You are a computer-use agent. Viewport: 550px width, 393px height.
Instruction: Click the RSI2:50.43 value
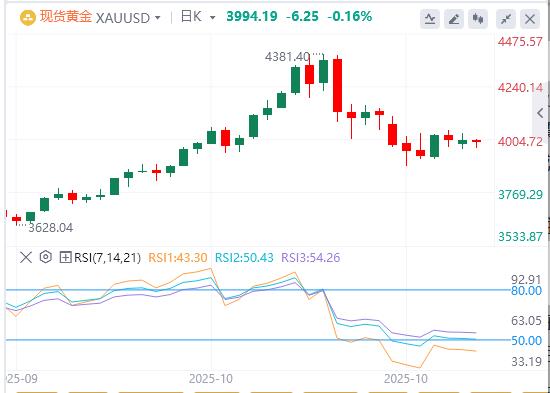[x=244, y=258]
